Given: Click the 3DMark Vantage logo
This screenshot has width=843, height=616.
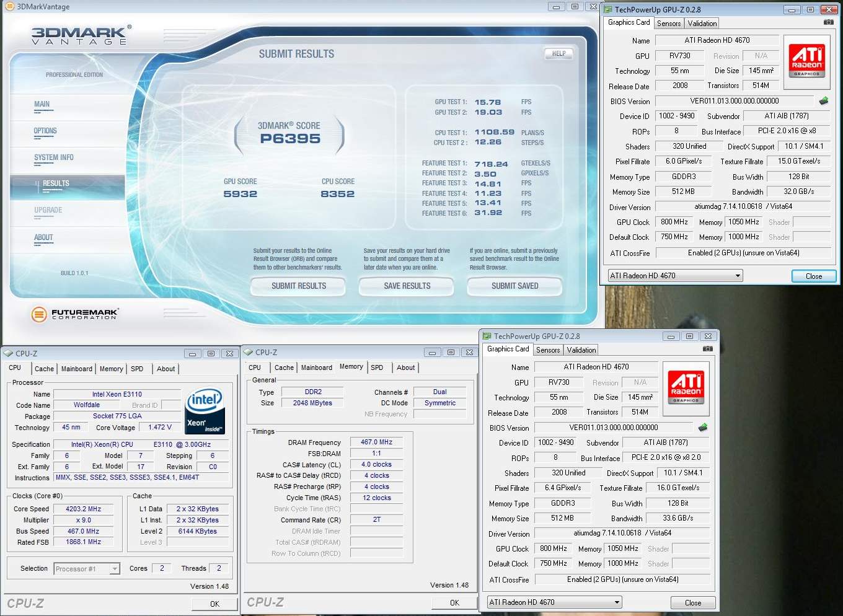Looking at the screenshot, I should click(x=81, y=35).
